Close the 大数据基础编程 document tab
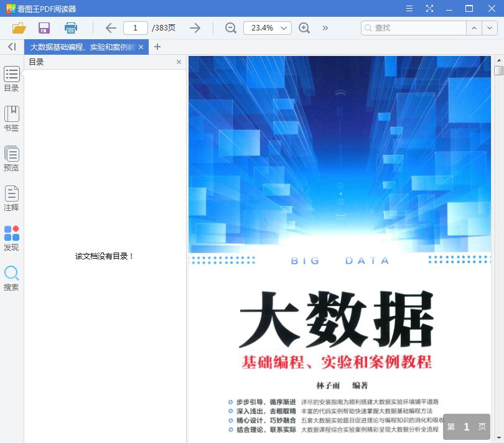 141,47
